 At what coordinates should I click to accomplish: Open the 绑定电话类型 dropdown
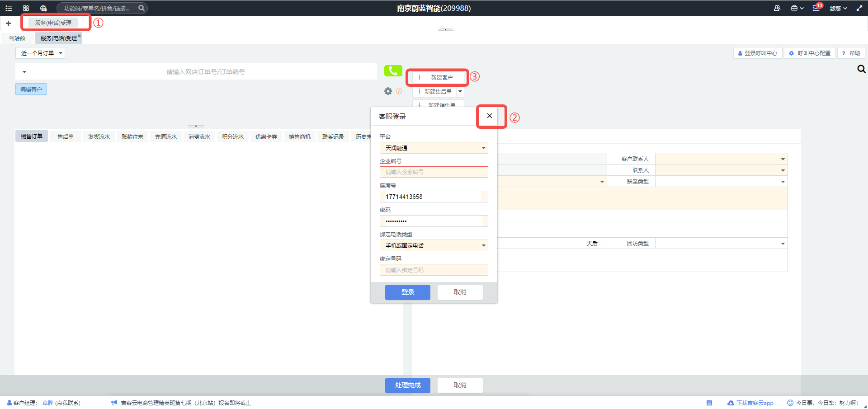[434, 245]
